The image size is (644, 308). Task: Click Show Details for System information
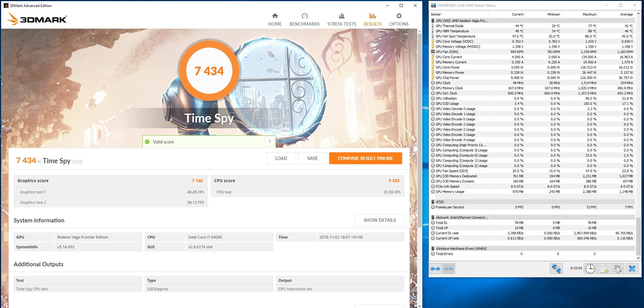tap(380, 220)
